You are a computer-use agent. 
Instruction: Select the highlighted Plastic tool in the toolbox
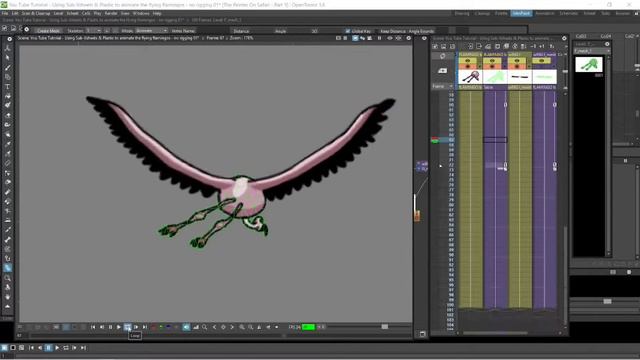pyautogui.click(x=7, y=268)
